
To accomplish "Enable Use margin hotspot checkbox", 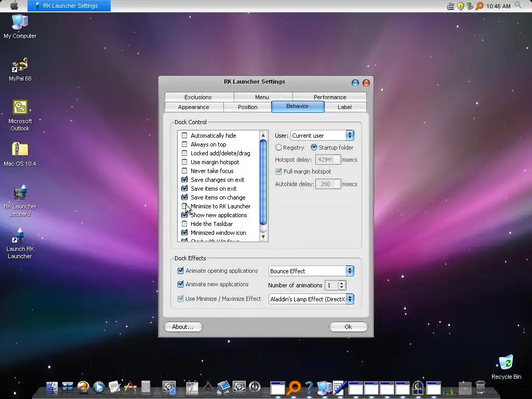I will tap(184, 162).
